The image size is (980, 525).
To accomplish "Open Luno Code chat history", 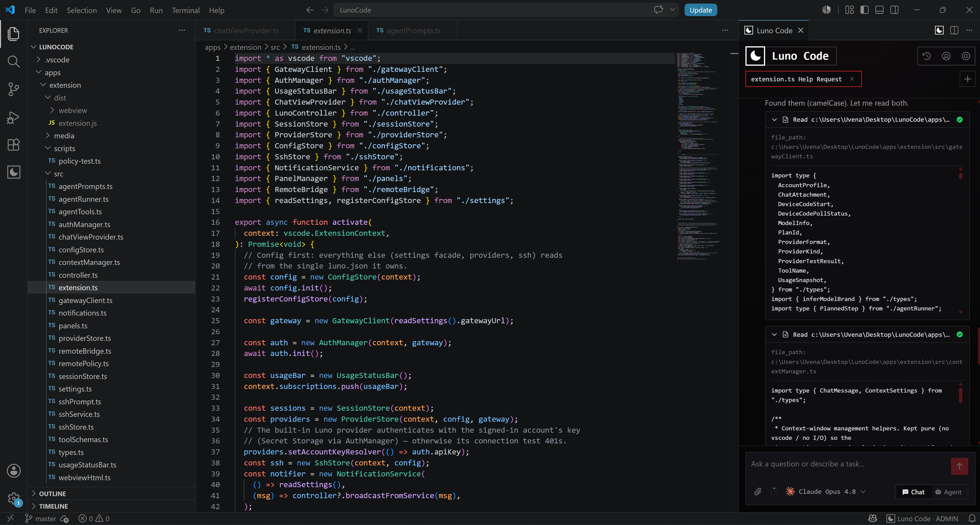I will pos(927,56).
